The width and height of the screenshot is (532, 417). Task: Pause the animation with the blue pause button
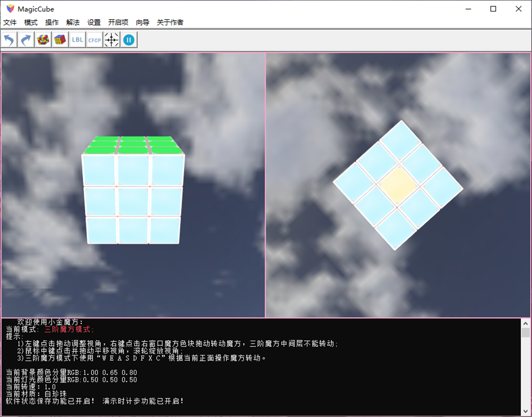click(129, 40)
